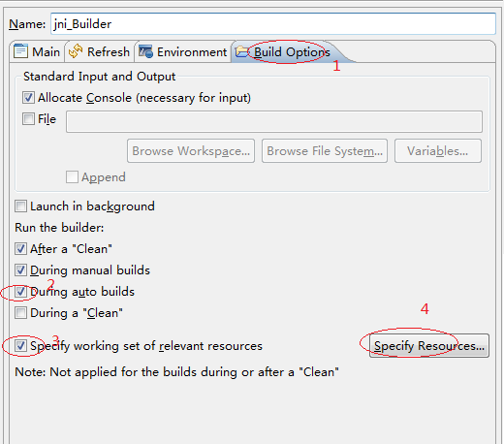Switch to the Main tab
Viewport: 504px width, 444px height.
37,51
